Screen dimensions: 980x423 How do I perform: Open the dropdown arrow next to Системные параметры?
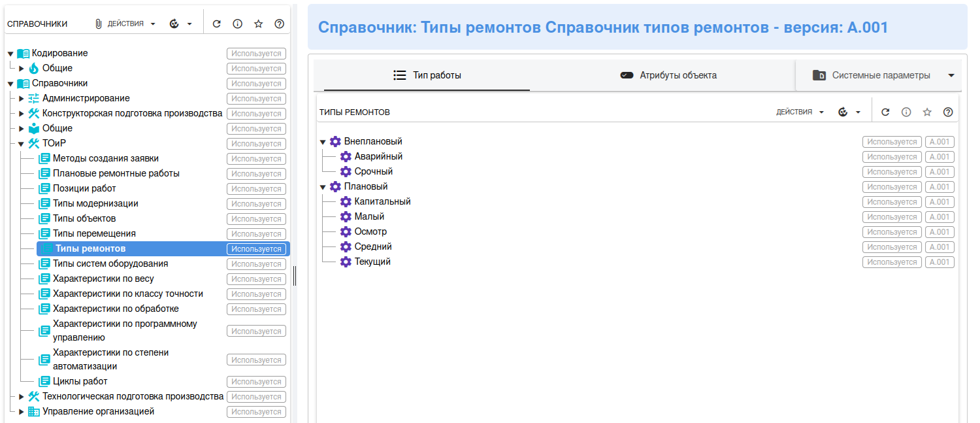951,75
